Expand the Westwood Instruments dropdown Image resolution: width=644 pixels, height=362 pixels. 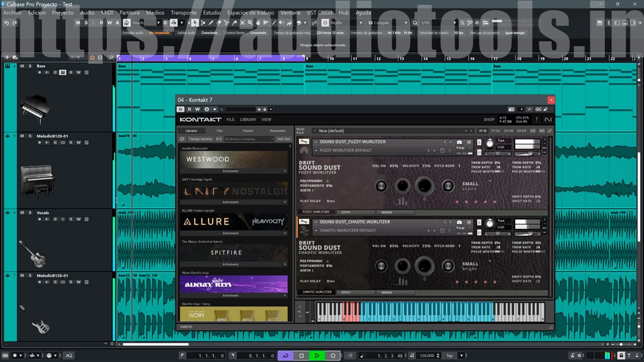coord(232,171)
